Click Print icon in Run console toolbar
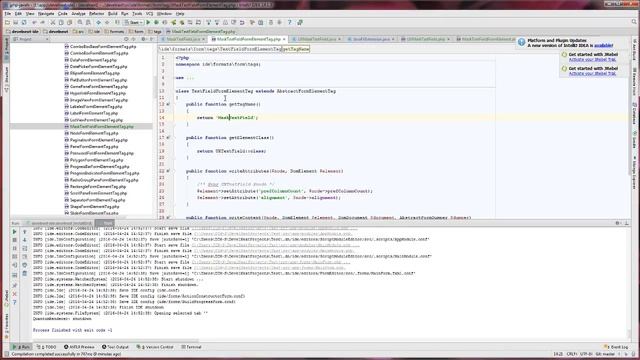Screen dimensions: 640x360 click(x=24, y=265)
